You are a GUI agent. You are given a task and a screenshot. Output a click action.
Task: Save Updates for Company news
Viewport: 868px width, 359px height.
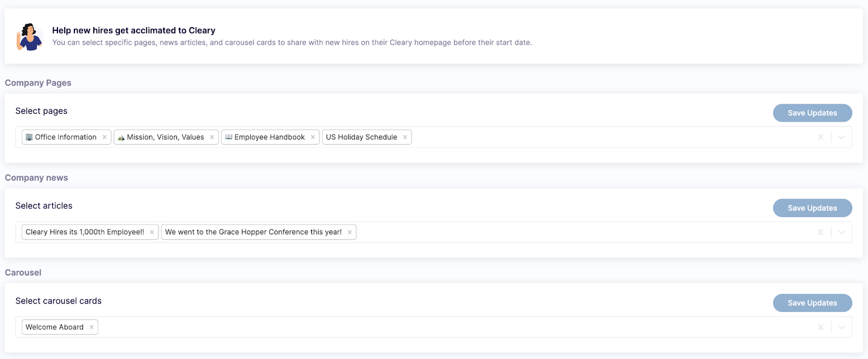[812, 208]
